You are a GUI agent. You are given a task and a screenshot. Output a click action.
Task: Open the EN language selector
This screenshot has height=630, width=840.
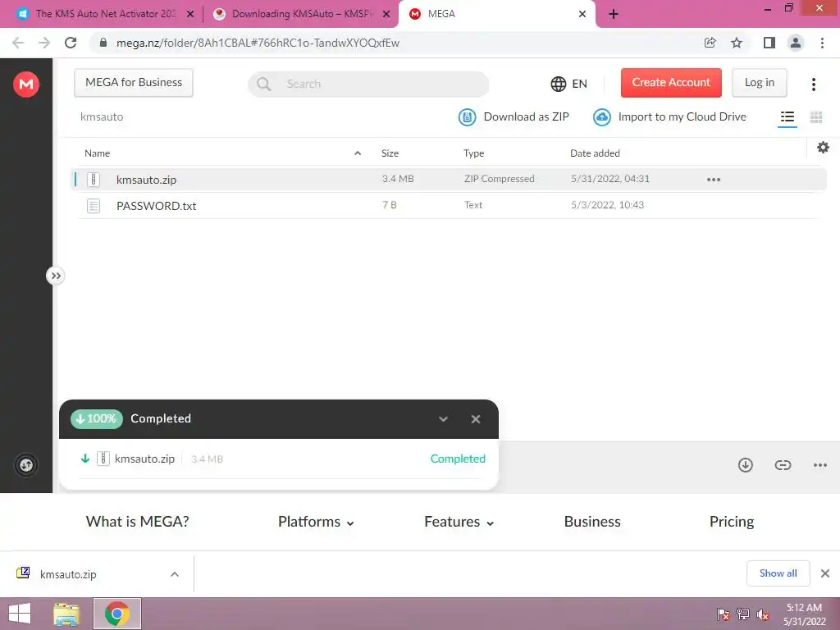pyautogui.click(x=569, y=84)
